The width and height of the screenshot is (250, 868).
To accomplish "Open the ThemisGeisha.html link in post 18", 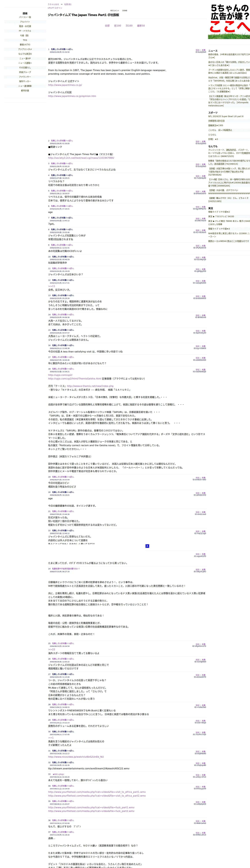I will [x=75, y=379].
